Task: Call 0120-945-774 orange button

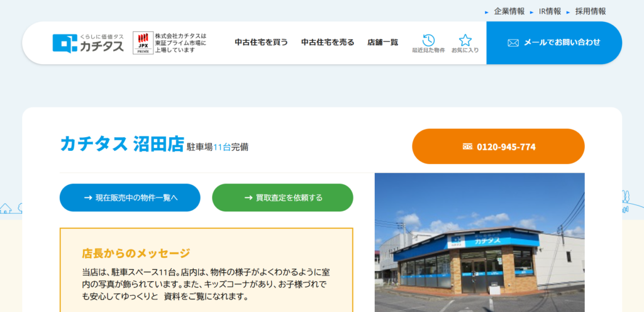Action: 498,147
